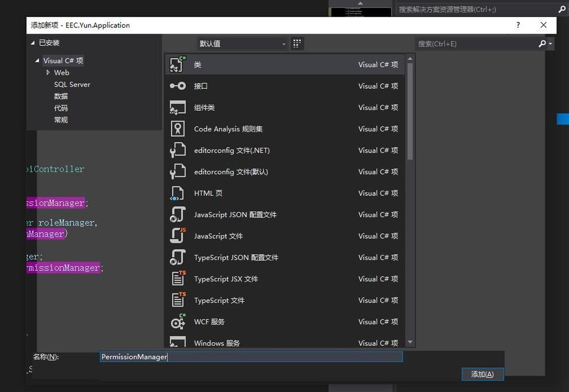Open the dialog help question mark
Image resolution: width=569 pixels, height=392 pixels.
(x=518, y=25)
